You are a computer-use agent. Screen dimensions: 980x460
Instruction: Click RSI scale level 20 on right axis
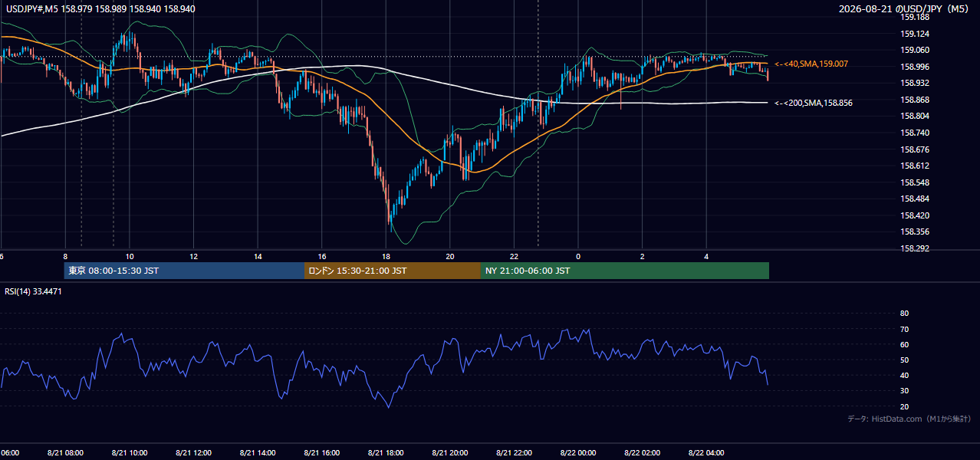[904, 406]
